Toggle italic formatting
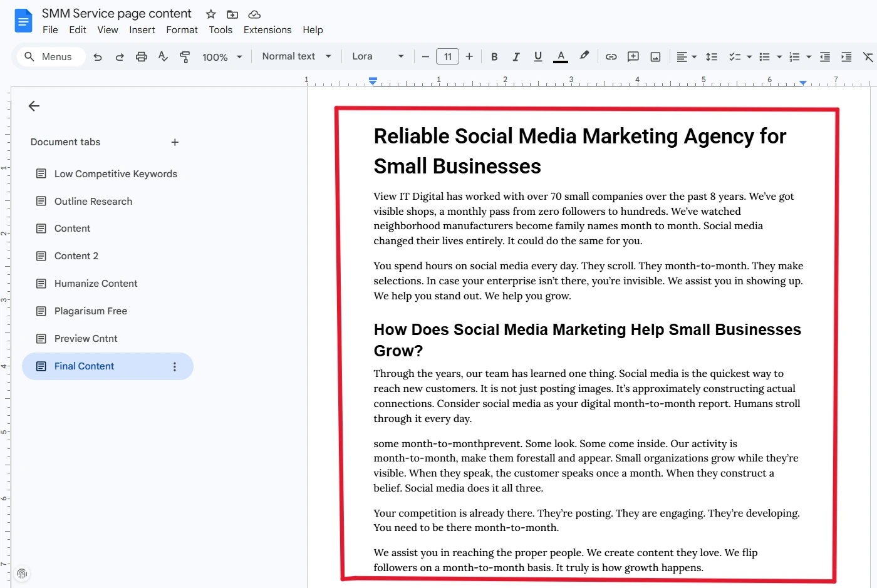Image resolution: width=877 pixels, height=588 pixels. point(516,57)
